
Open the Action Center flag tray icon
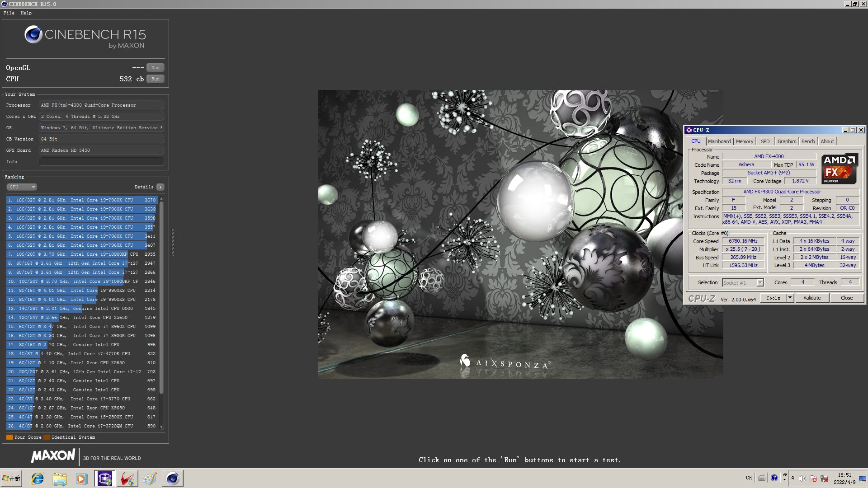[813, 479]
